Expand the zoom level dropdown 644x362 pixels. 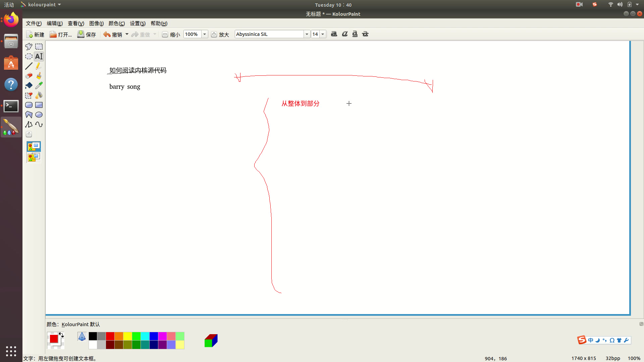click(x=204, y=34)
